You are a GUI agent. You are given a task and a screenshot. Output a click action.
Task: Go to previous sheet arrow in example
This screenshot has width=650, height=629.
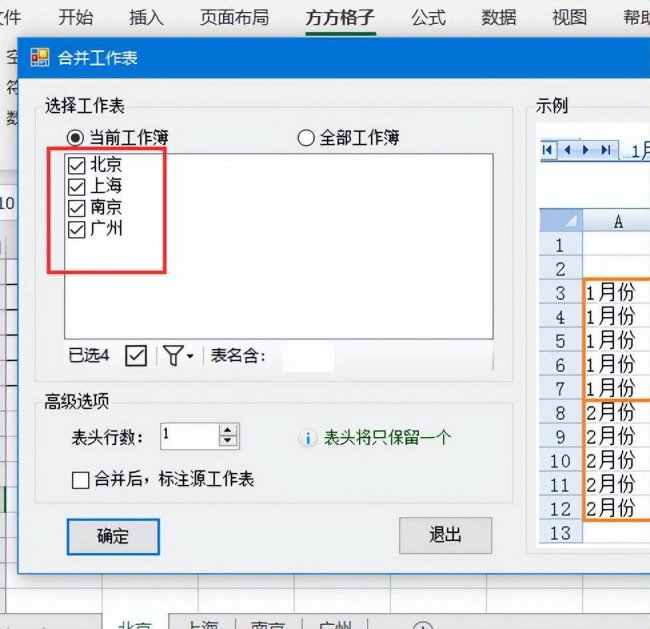[567, 150]
